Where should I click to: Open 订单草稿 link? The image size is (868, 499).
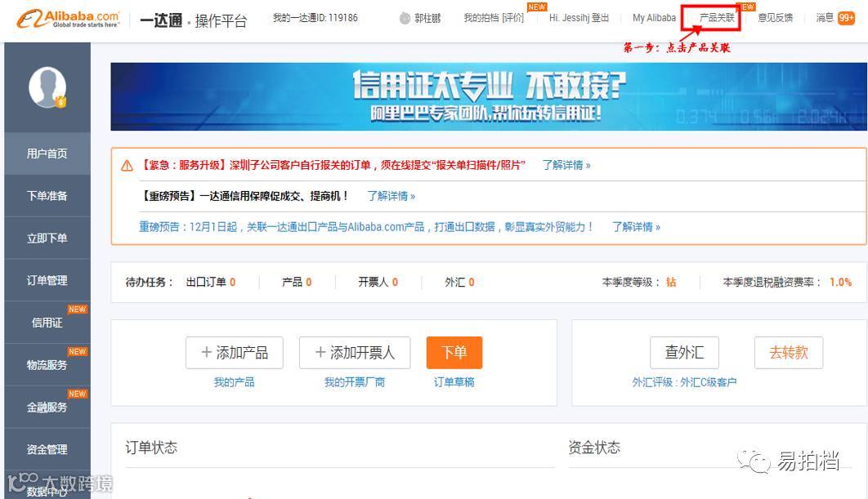click(x=454, y=381)
